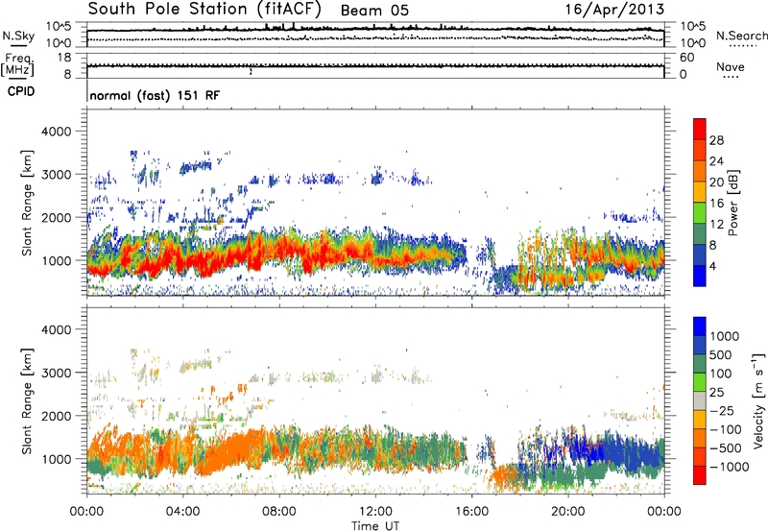The height and width of the screenshot is (532, 768).
Task: Click the "Power [dB]" colorbar title
Action: point(732,203)
